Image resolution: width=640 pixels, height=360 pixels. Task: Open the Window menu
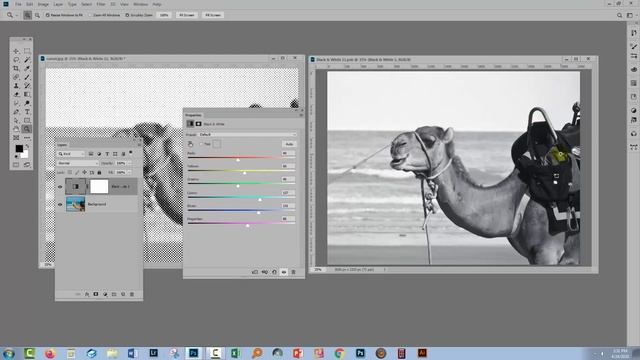tap(140, 4)
